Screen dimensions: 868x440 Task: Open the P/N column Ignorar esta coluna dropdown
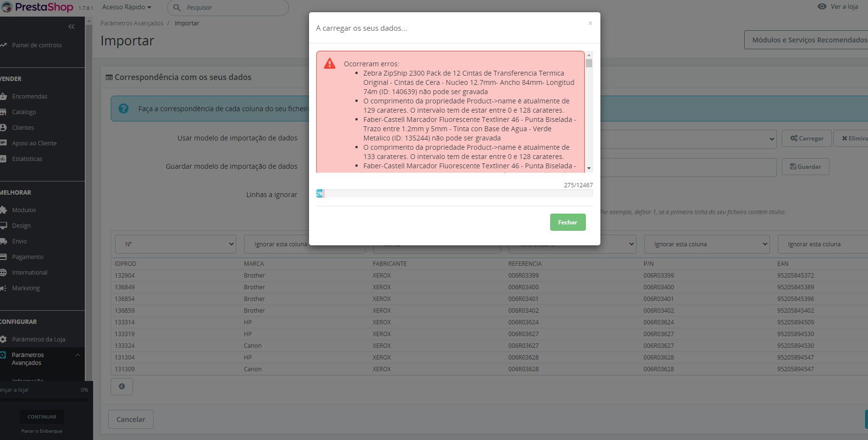pyautogui.click(x=707, y=244)
